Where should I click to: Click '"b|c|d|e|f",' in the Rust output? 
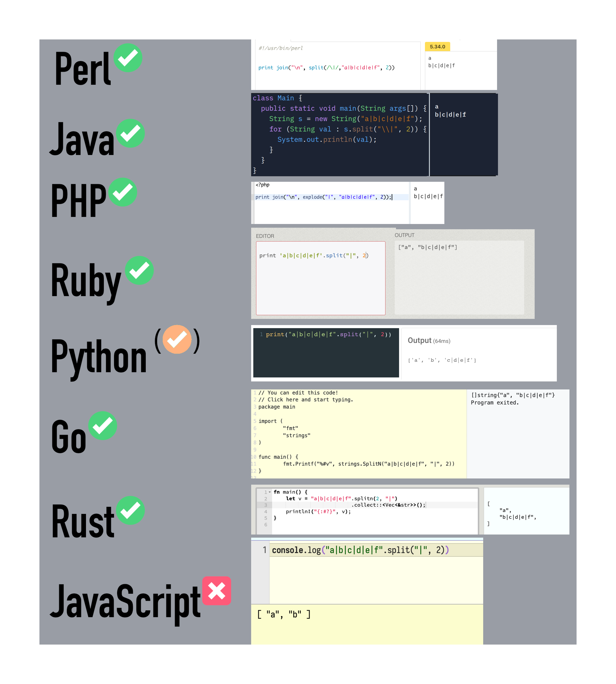coord(518,517)
